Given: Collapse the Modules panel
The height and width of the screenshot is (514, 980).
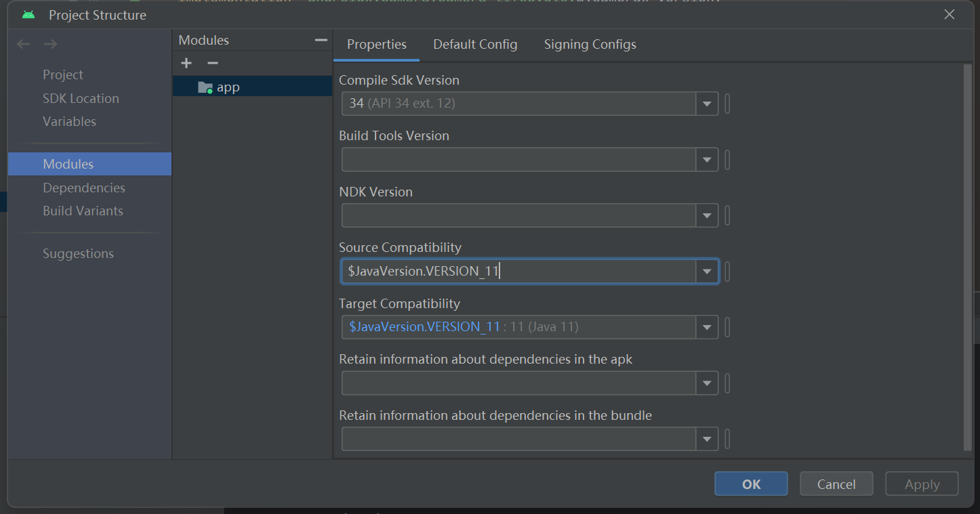Looking at the screenshot, I should tap(321, 41).
